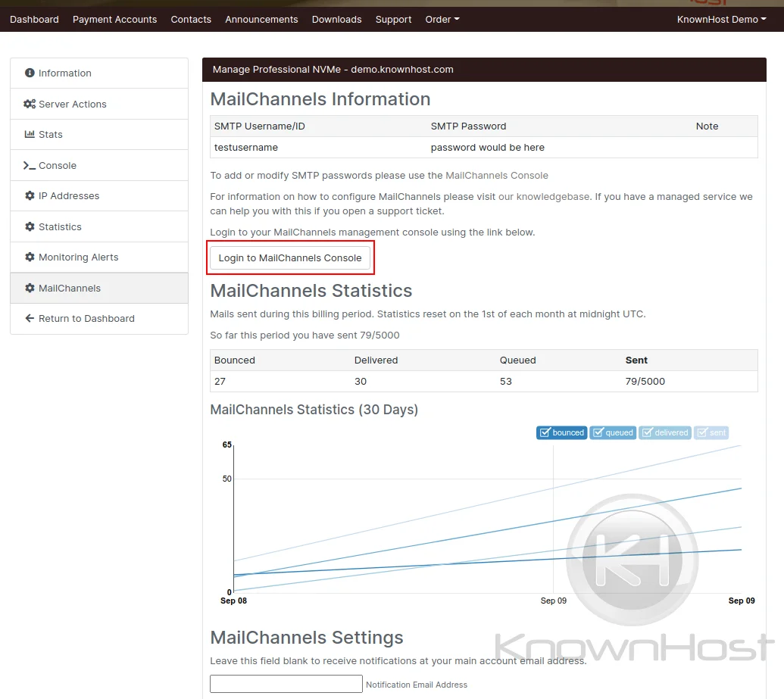The width and height of the screenshot is (784, 699).
Task: Click the Monitoring Alerts gear icon
Action: point(30,257)
